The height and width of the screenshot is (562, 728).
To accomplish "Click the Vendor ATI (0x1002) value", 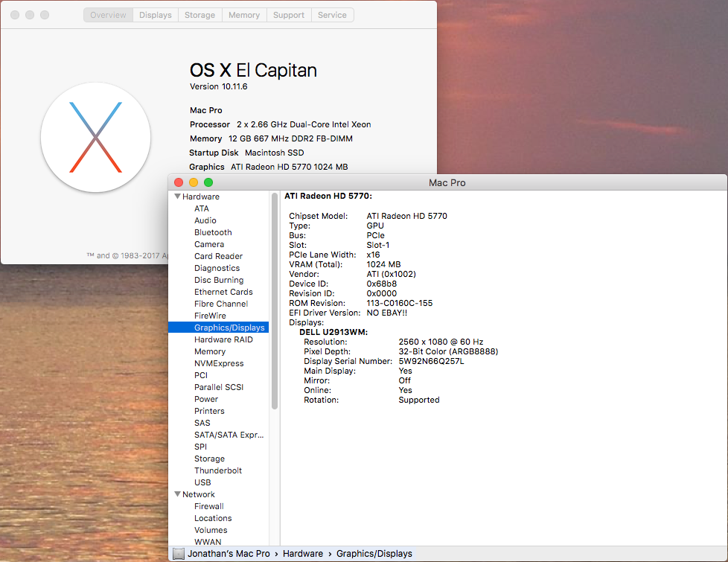I will tap(391, 274).
